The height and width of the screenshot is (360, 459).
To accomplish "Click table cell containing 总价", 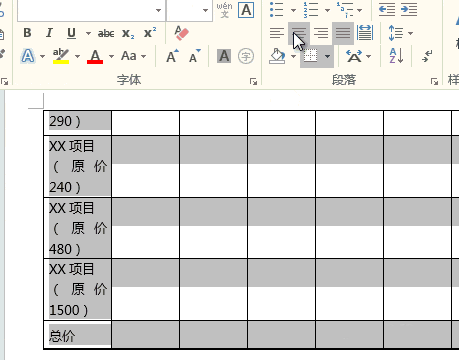I will (x=78, y=335).
